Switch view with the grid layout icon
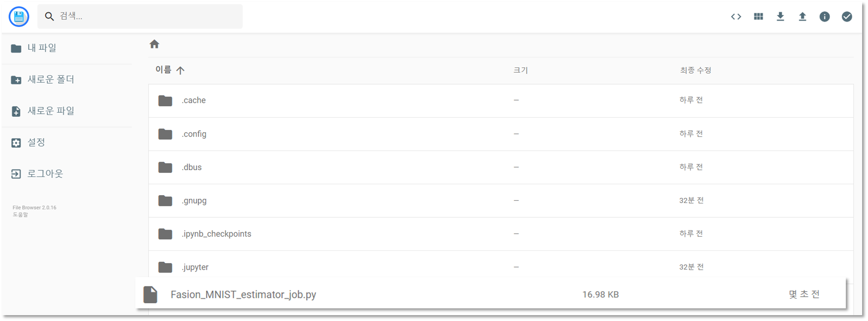This screenshot has width=868, height=321. tap(758, 17)
